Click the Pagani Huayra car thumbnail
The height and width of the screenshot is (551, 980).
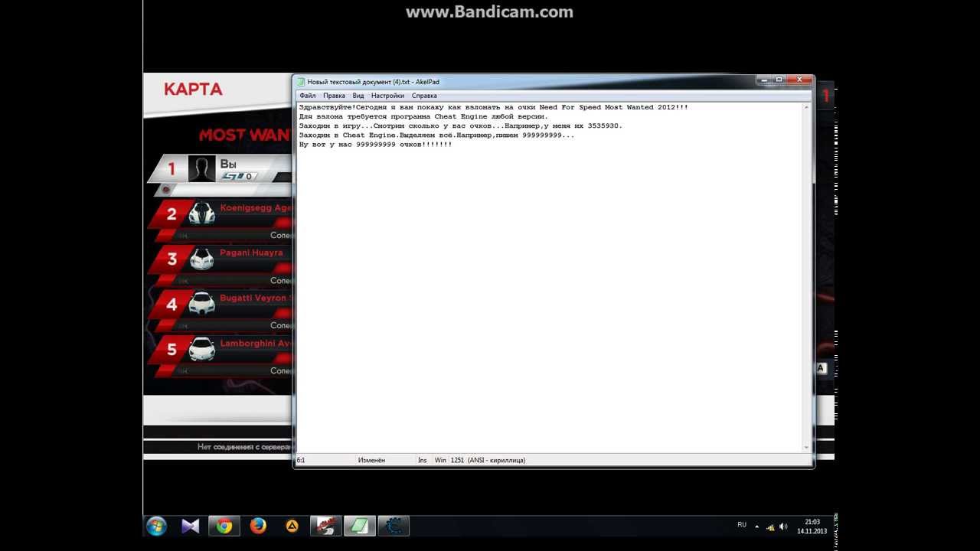pos(202,259)
